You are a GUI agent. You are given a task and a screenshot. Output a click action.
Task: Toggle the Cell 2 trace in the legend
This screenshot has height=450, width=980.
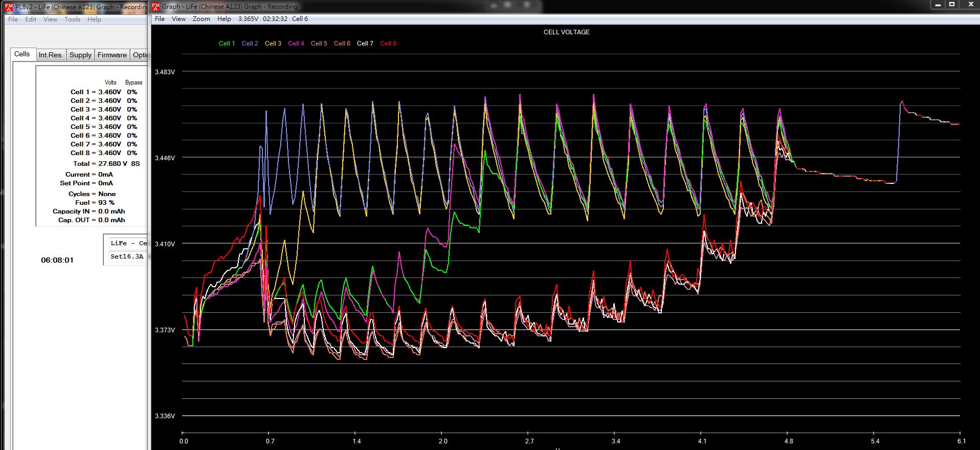[250, 44]
